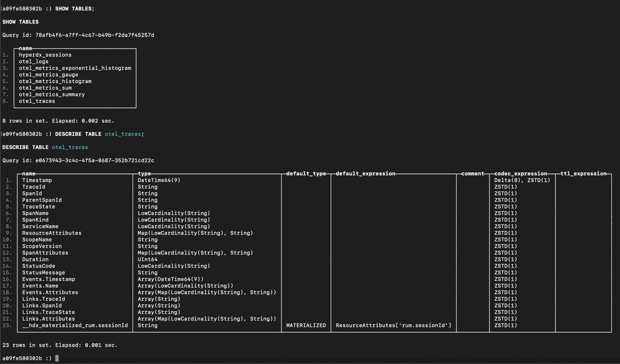Click the SpanKind row name
Image resolution: width=620 pixels, height=364 pixels.
pos(36,220)
